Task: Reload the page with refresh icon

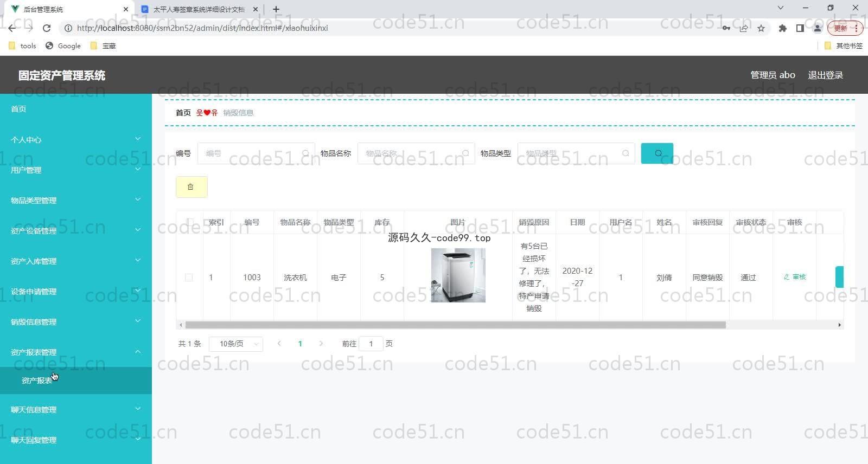Action: coord(47,28)
